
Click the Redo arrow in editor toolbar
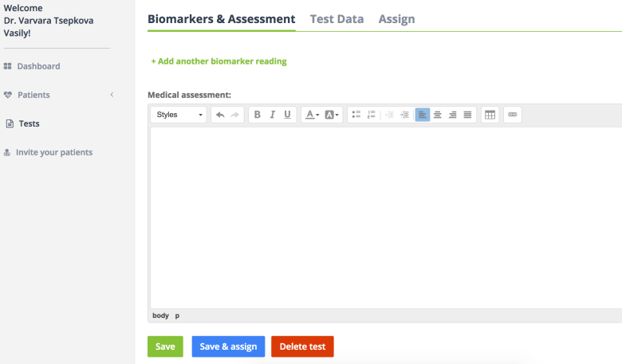[x=235, y=115]
